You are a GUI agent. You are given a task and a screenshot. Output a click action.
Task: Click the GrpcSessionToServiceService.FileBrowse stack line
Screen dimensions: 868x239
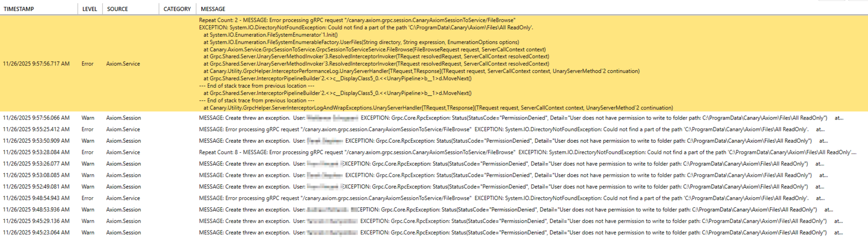click(374, 49)
